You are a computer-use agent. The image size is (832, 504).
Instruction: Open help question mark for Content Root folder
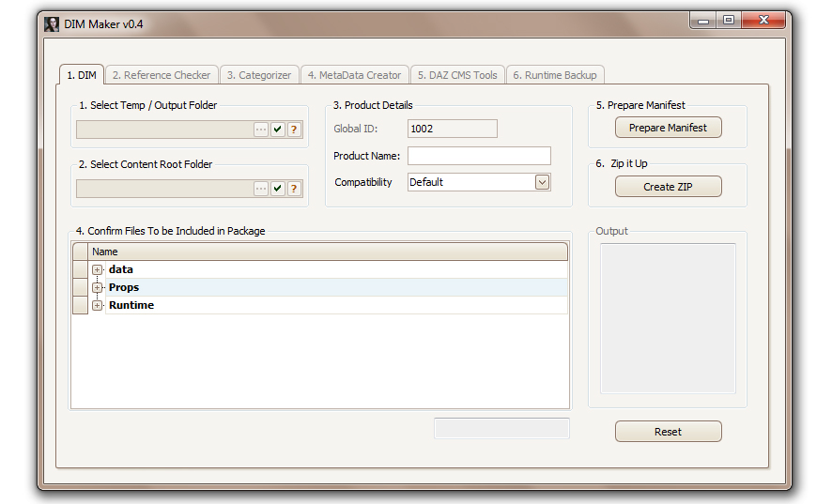point(294,189)
